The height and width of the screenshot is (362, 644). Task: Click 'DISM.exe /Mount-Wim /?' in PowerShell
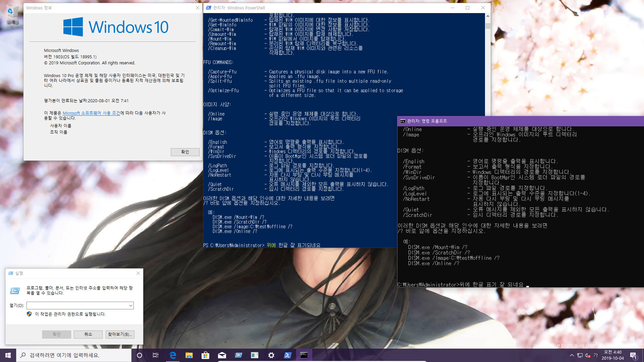(x=238, y=217)
